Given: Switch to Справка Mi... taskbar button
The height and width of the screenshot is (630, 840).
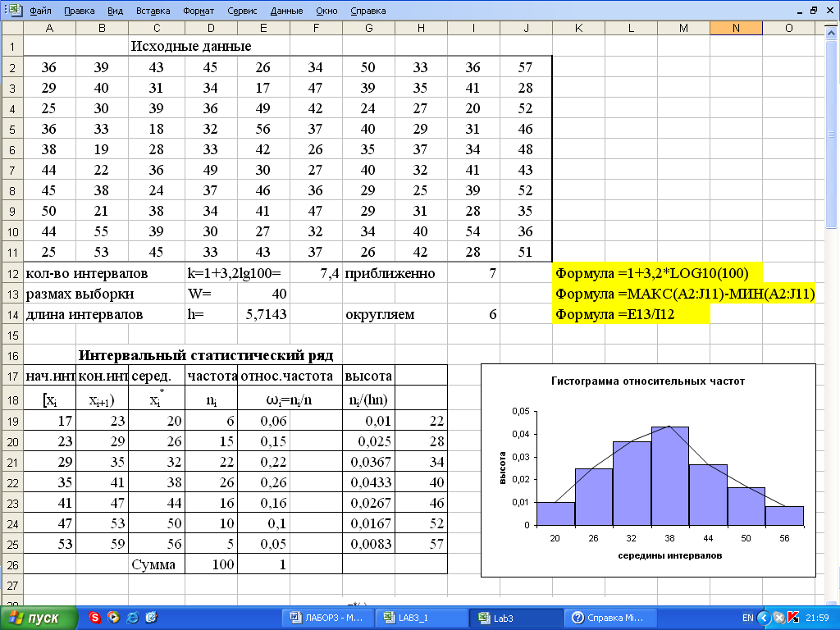Looking at the screenshot, I should point(609,618).
